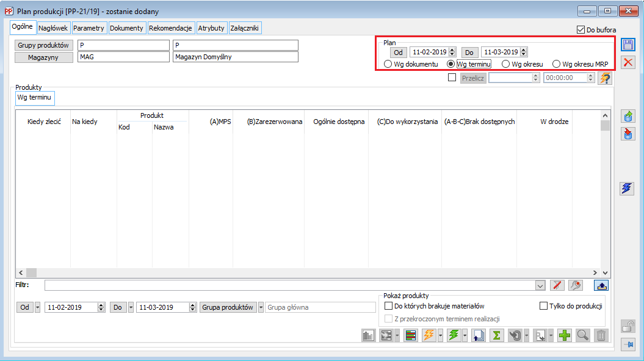Select the Wg terminu radio button
The height and width of the screenshot is (361, 644).
tap(450, 64)
